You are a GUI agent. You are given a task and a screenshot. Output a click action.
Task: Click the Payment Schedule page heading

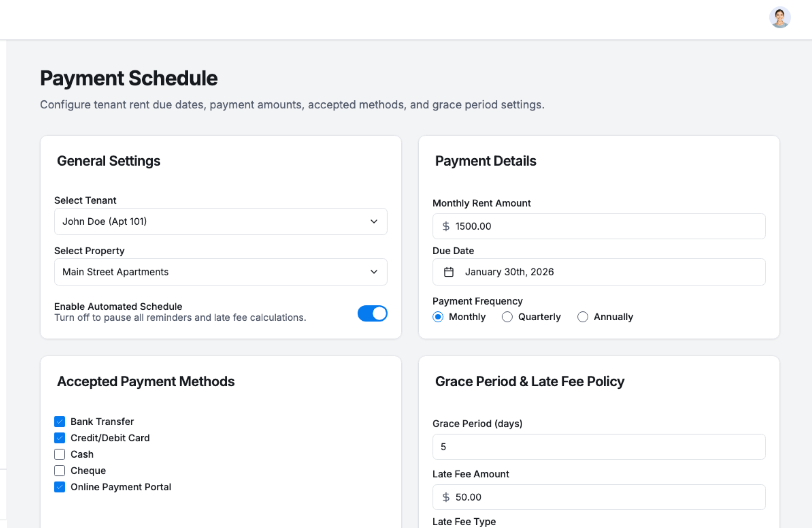[129, 78]
